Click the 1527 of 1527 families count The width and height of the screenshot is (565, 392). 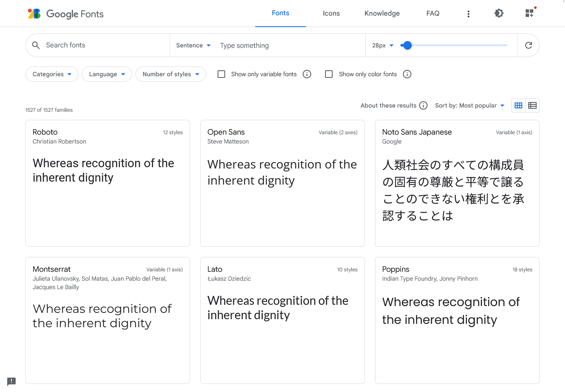pos(49,110)
